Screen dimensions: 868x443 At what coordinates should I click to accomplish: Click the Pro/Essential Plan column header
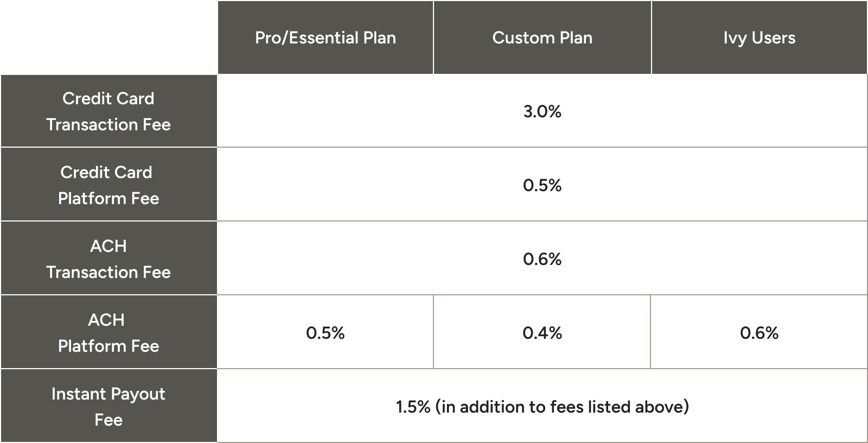(325, 37)
